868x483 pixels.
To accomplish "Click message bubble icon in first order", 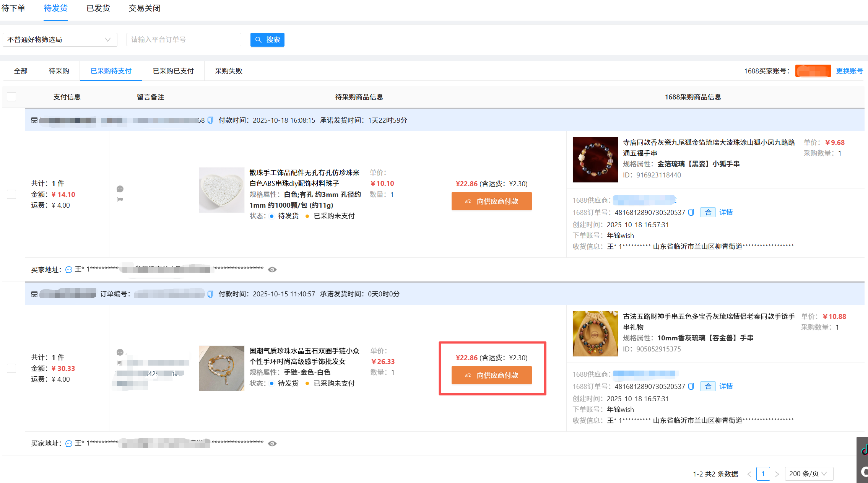I will click(x=120, y=189).
